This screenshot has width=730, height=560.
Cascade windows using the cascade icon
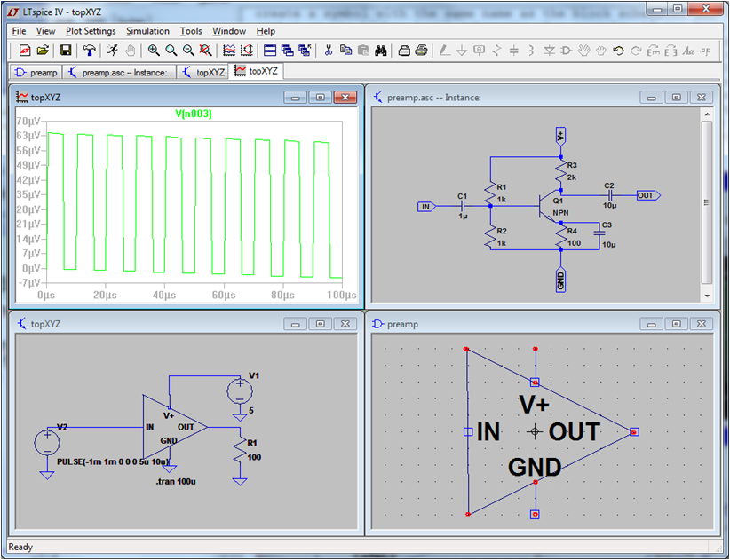tap(288, 51)
